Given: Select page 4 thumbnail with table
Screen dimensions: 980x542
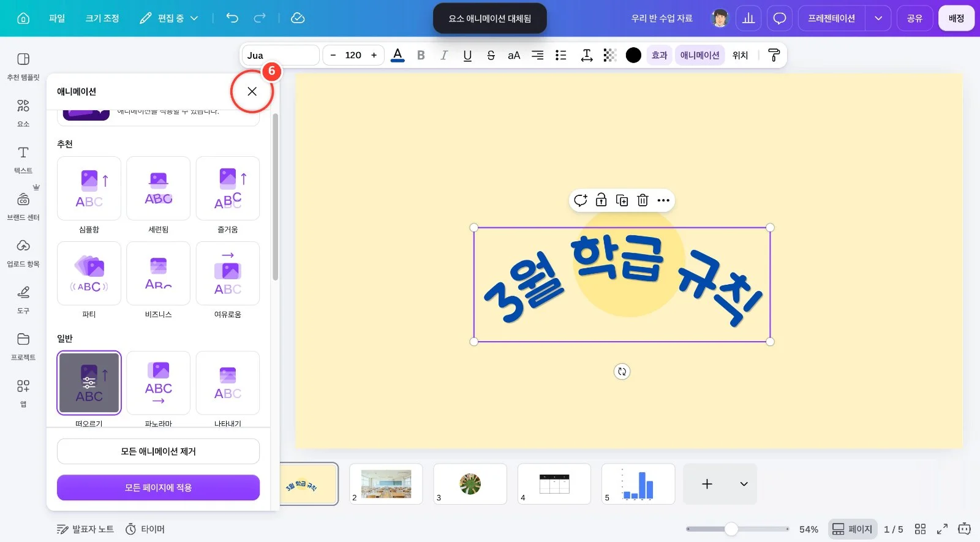Looking at the screenshot, I should click(554, 484).
